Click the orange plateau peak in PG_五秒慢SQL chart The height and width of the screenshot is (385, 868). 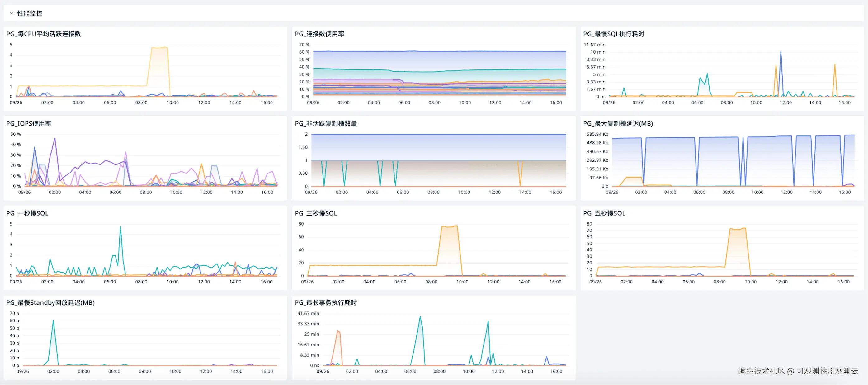click(738, 229)
